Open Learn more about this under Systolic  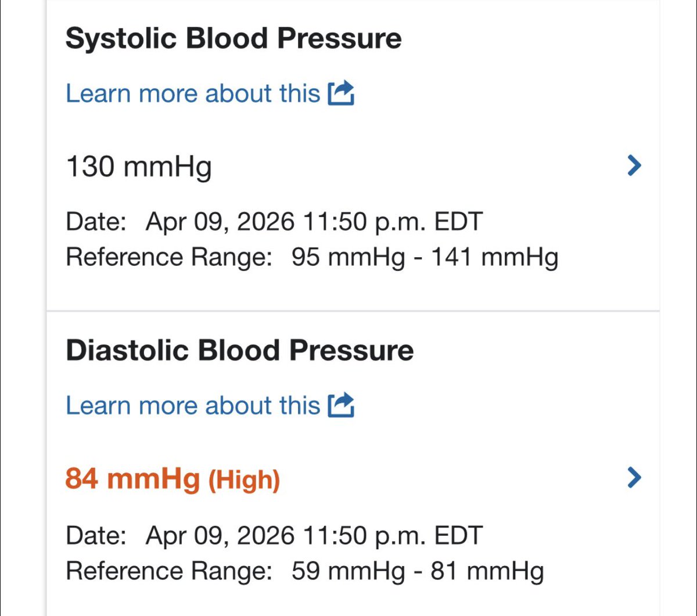click(x=192, y=93)
